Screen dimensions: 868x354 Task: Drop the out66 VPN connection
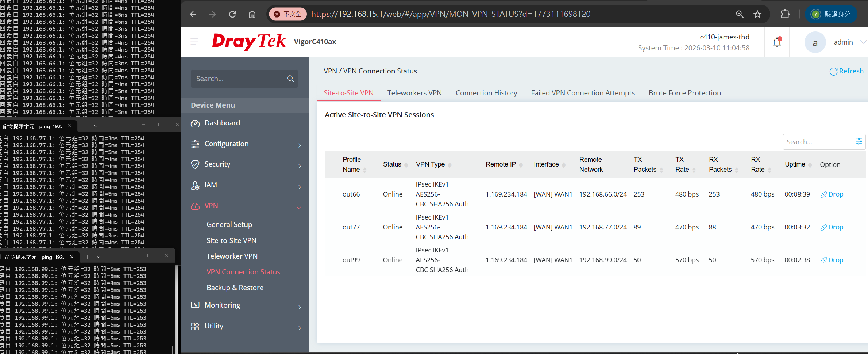click(x=832, y=194)
